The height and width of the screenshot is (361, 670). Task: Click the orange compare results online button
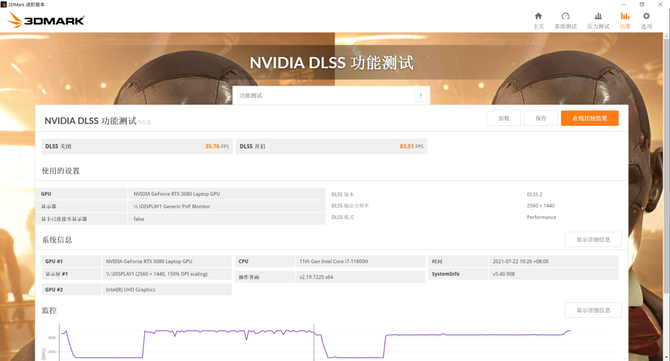tap(590, 118)
